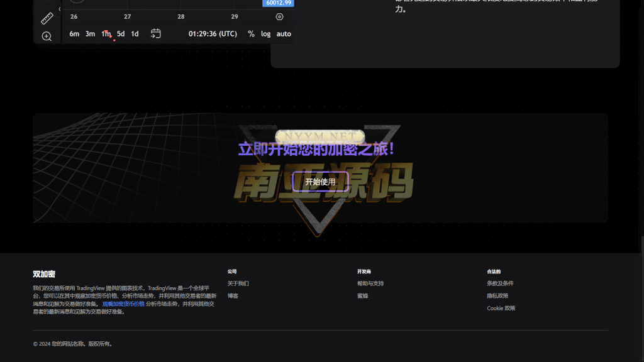
Task: Open chart settings gear icon
Action: click(280, 17)
